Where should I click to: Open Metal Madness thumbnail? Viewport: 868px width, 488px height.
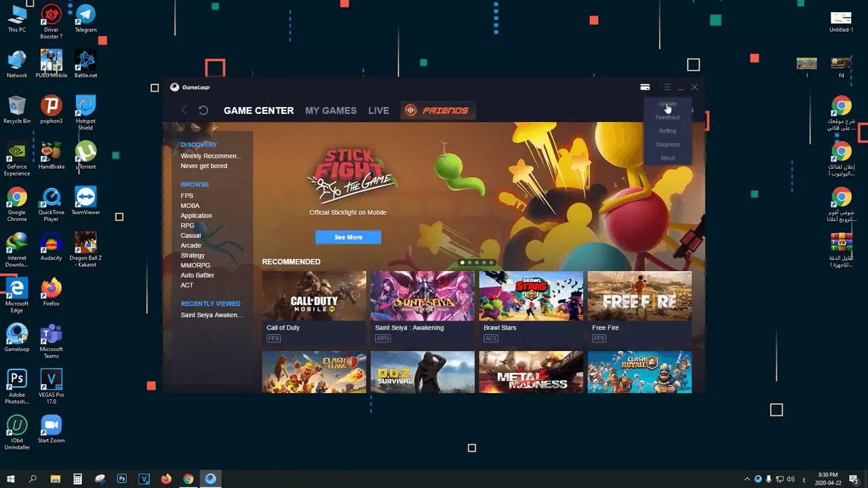click(531, 371)
